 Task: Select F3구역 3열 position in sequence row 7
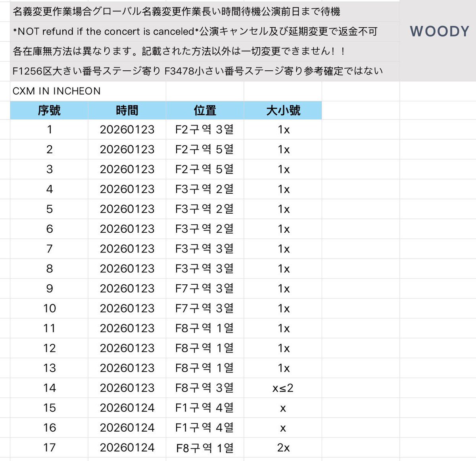tap(205, 249)
